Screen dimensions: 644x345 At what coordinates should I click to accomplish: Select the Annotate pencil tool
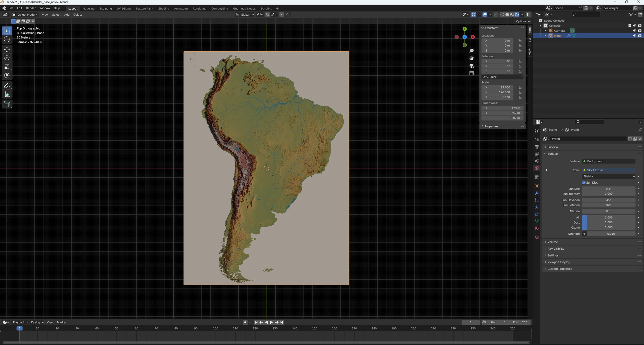[7, 86]
